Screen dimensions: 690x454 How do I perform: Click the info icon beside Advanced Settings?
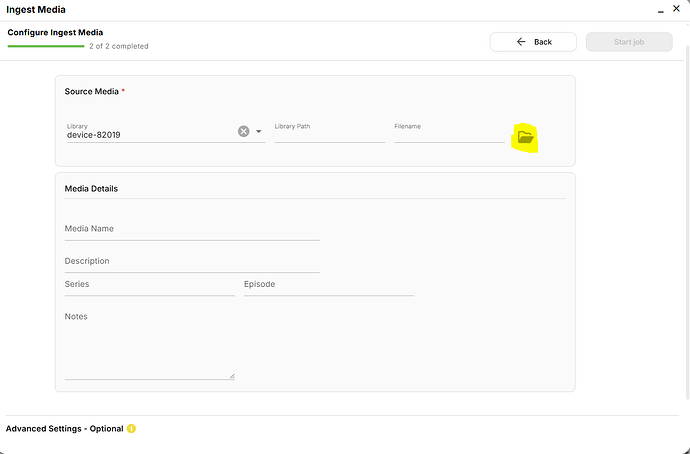pyautogui.click(x=131, y=429)
